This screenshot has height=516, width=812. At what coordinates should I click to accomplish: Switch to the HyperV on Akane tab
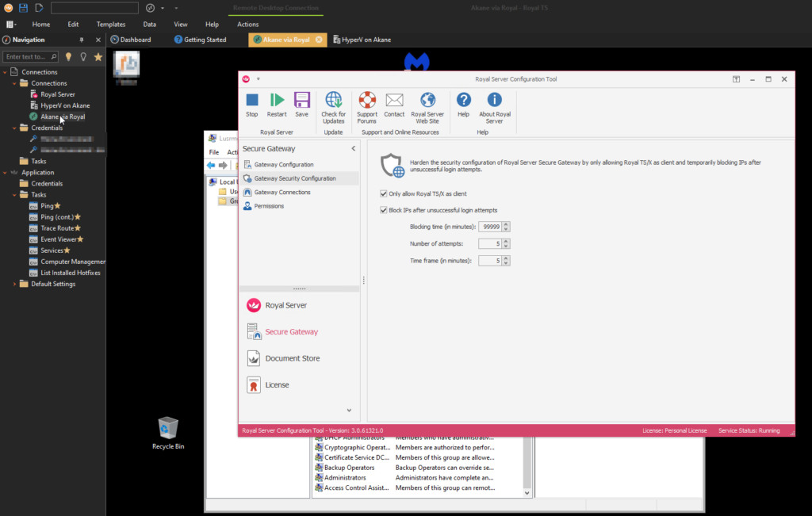(362, 40)
